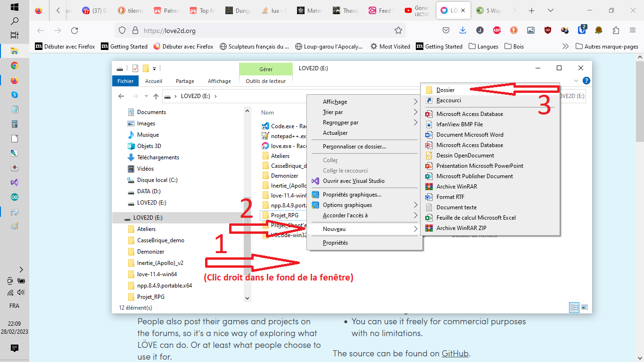This screenshot has width=644, height=362.
Task: Go back in Explorer window
Action: [121, 96]
